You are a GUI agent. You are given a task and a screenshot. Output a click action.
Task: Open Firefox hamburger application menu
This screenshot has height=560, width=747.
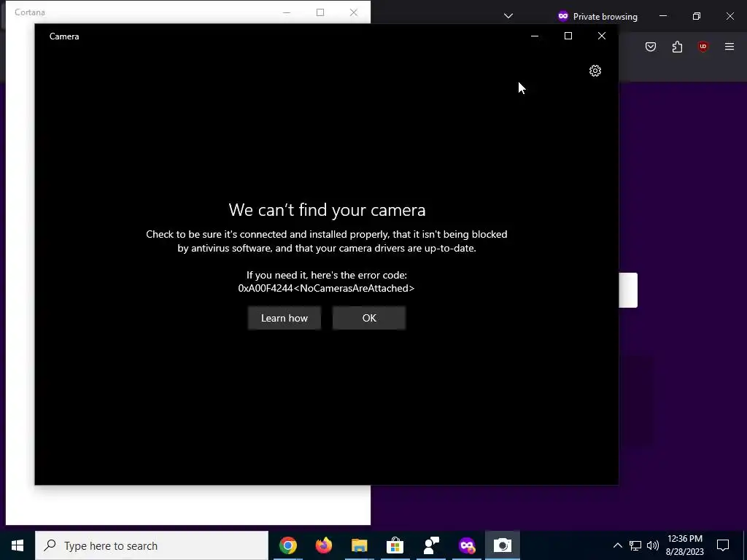[729, 47]
